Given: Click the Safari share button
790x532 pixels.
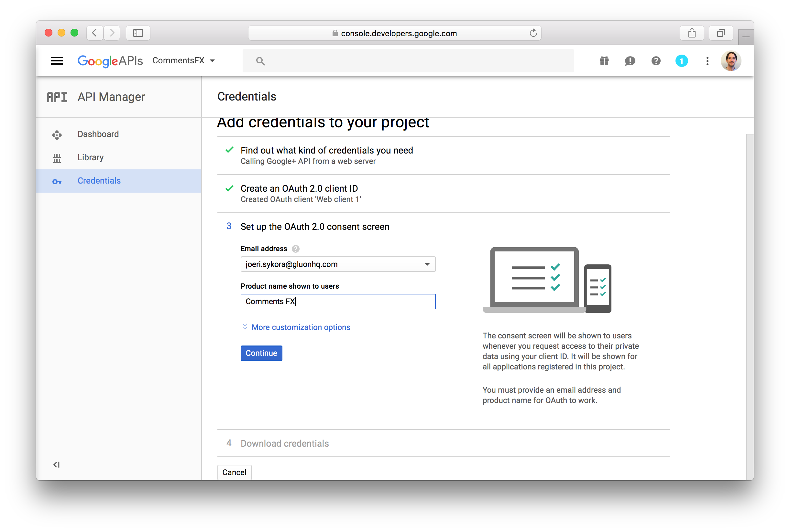Looking at the screenshot, I should (692, 33).
